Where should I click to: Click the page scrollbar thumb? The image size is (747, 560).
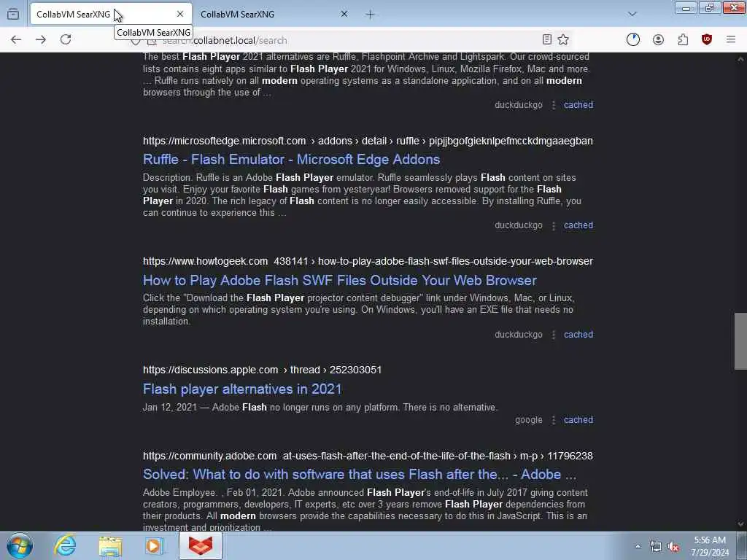coord(740,341)
